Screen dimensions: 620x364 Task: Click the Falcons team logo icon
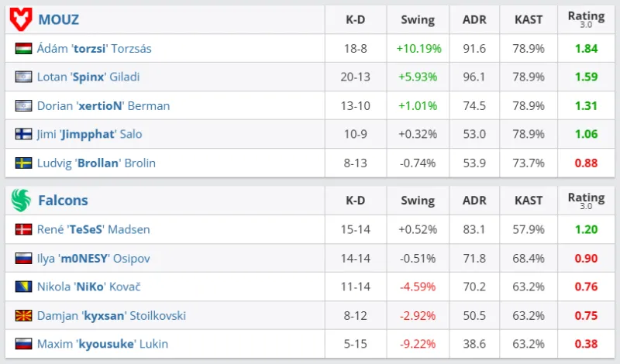coord(20,201)
